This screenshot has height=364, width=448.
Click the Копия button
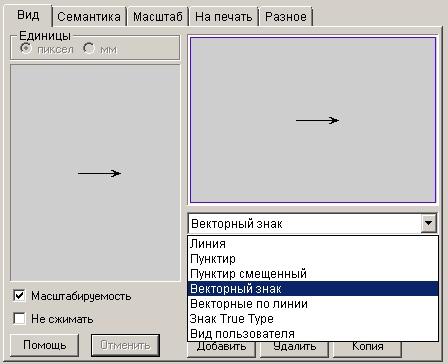[x=368, y=348]
